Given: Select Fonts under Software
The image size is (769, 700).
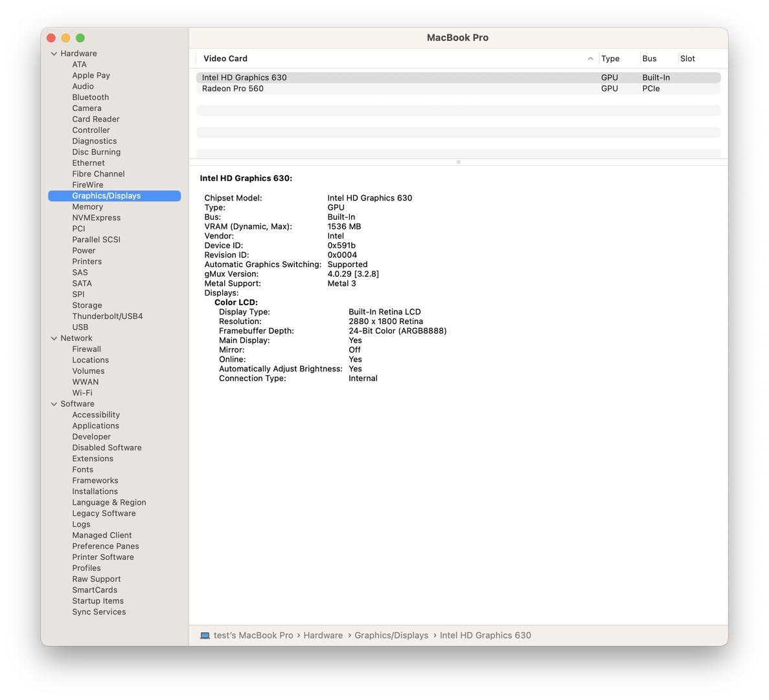Looking at the screenshot, I should tap(82, 470).
